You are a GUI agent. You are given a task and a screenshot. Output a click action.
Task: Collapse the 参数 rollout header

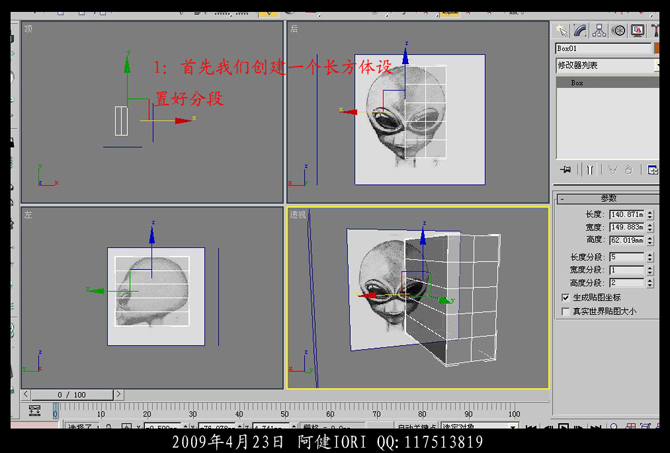[x=608, y=198]
